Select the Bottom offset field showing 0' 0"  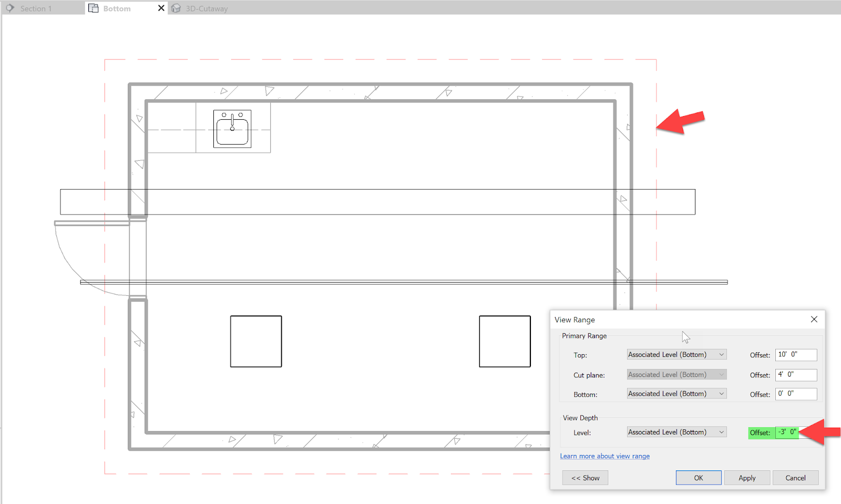click(796, 394)
